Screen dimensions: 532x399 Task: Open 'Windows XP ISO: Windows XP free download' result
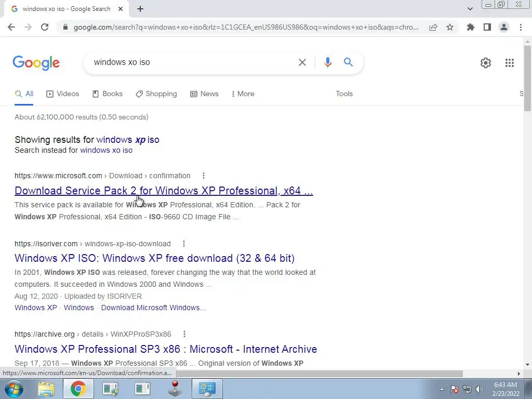click(154, 258)
